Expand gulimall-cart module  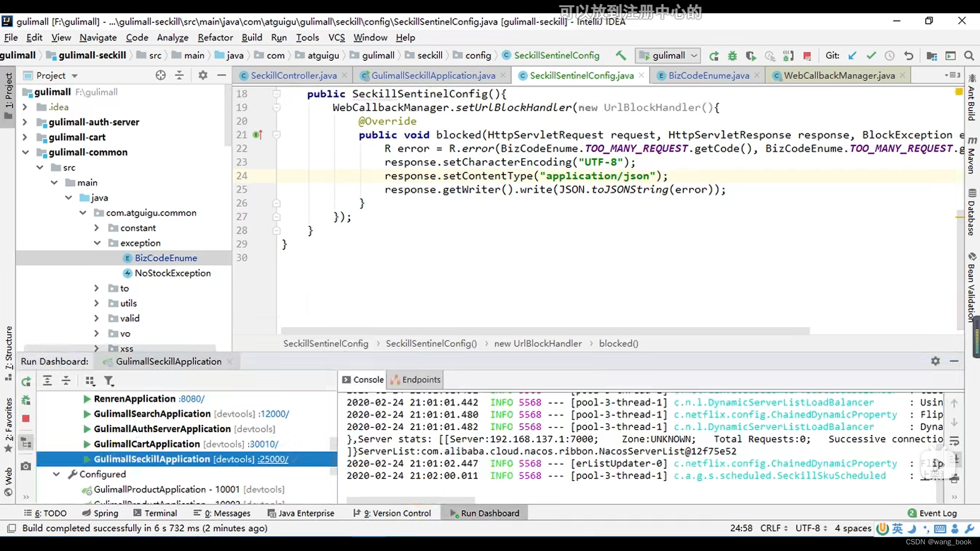(x=24, y=137)
